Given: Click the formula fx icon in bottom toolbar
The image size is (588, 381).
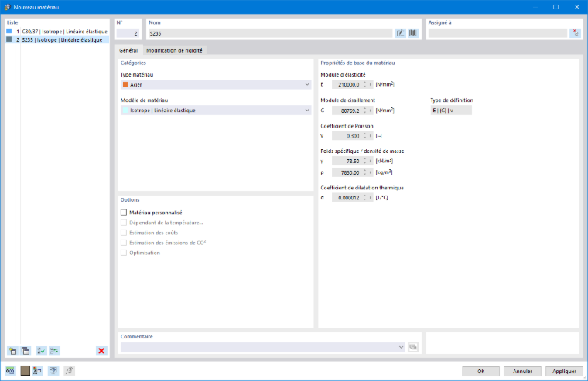Looking at the screenshot, I should pyautogui.click(x=69, y=371).
